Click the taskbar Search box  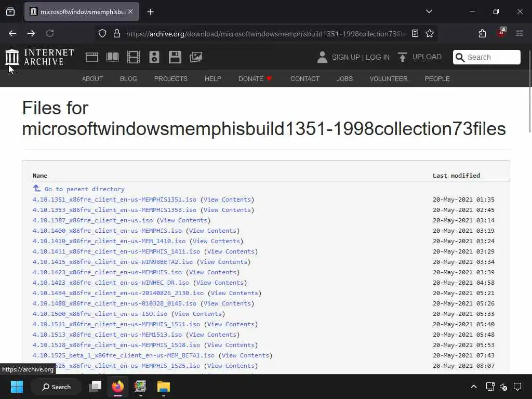tap(56, 387)
